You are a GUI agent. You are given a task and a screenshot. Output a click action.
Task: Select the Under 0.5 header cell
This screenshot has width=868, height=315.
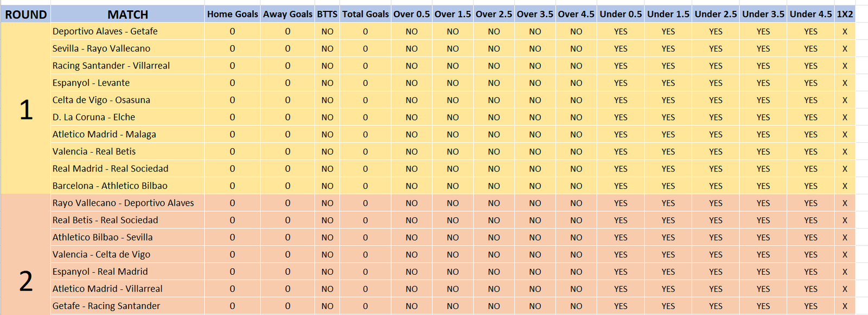[621, 14]
